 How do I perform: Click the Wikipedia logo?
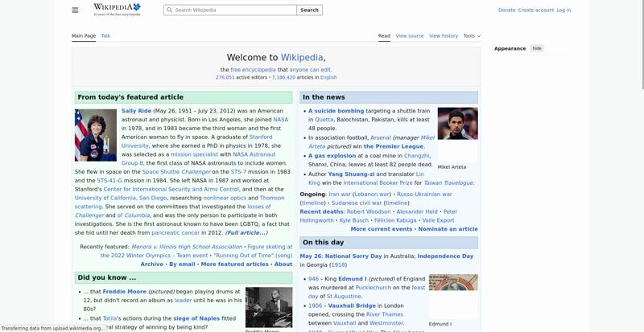[117, 10]
